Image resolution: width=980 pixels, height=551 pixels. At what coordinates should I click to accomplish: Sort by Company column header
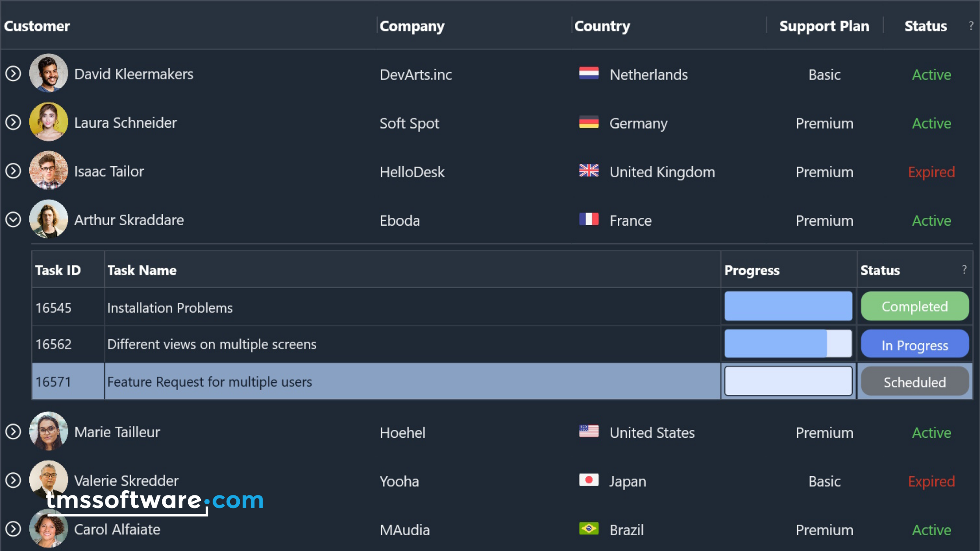pyautogui.click(x=412, y=26)
